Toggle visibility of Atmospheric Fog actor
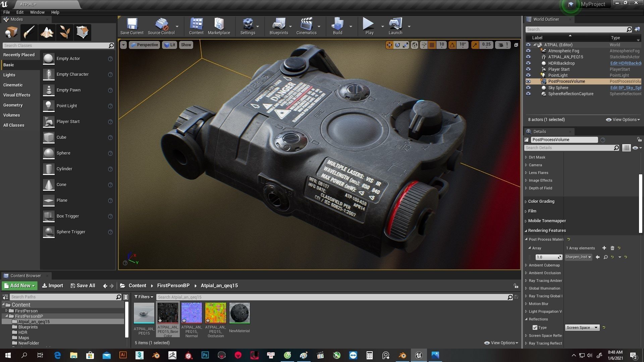Viewport: 644px width, 362px height. (528, 51)
